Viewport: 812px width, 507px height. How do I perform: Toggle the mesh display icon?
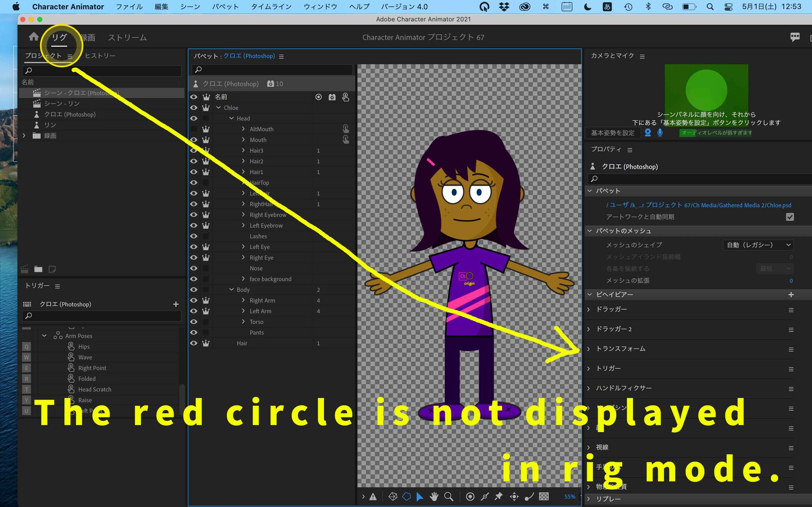[x=392, y=496]
